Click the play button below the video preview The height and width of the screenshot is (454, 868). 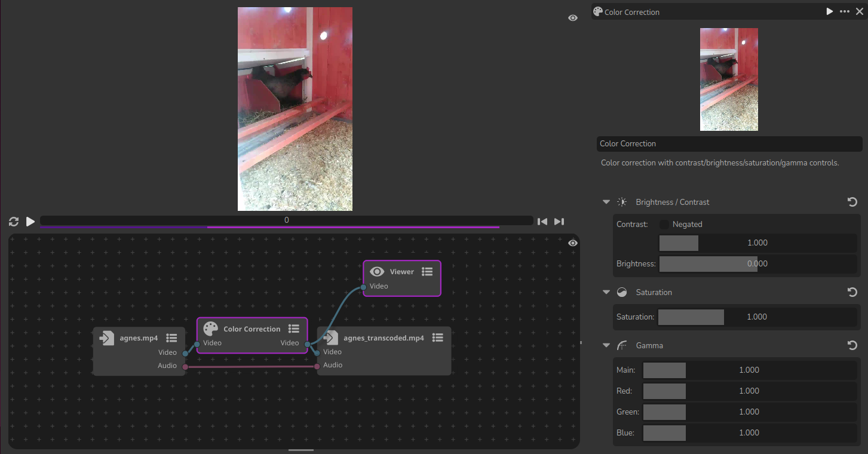(x=30, y=222)
